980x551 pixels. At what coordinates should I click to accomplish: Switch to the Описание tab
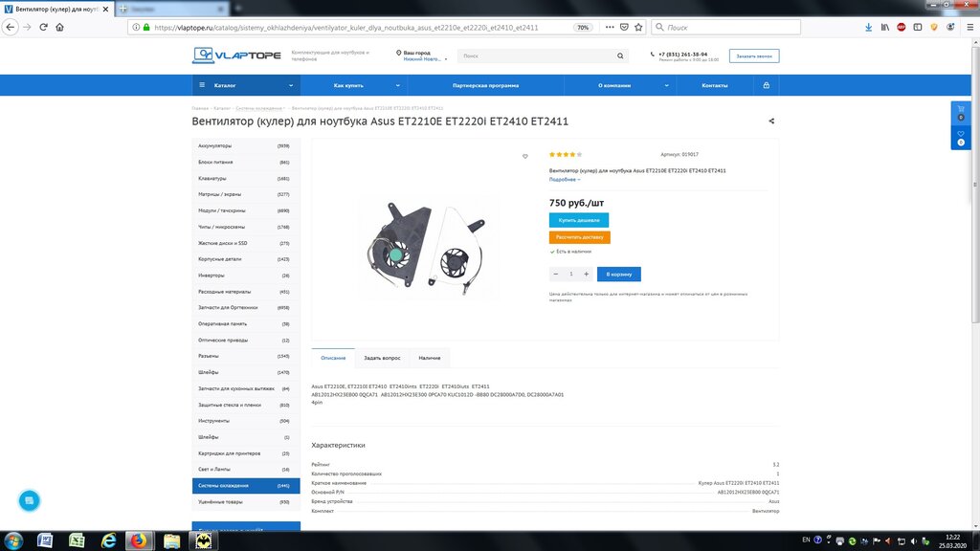click(x=333, y=358)
